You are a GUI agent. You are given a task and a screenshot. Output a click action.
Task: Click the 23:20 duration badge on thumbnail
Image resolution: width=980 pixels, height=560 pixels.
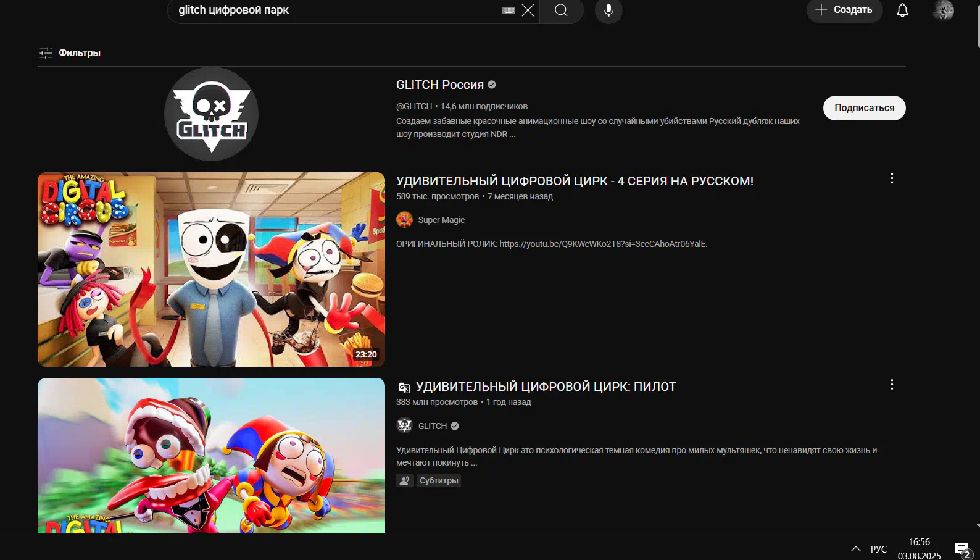click(366, 354)
